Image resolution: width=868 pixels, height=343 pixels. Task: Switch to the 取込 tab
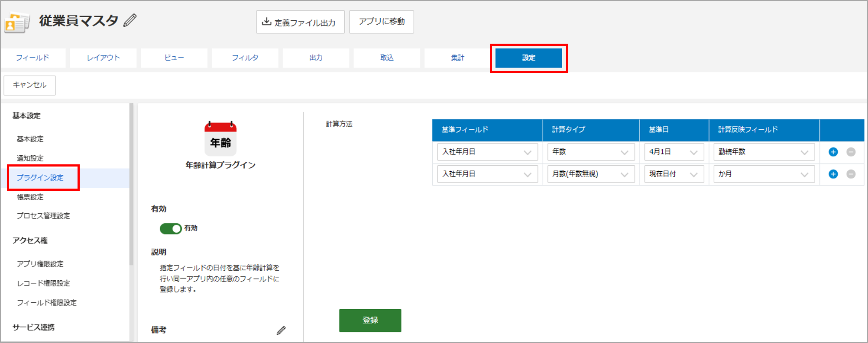(387, 58)
